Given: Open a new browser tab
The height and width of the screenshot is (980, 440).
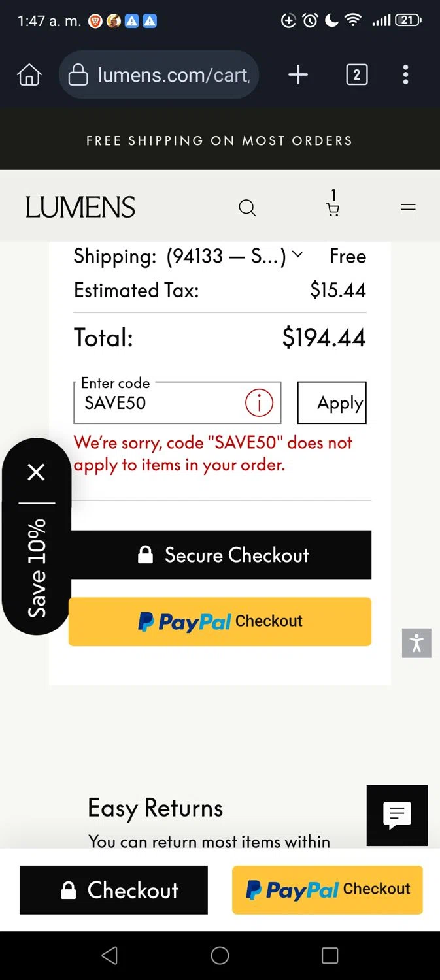Looking at the screenshot, I should pos(298,75).
